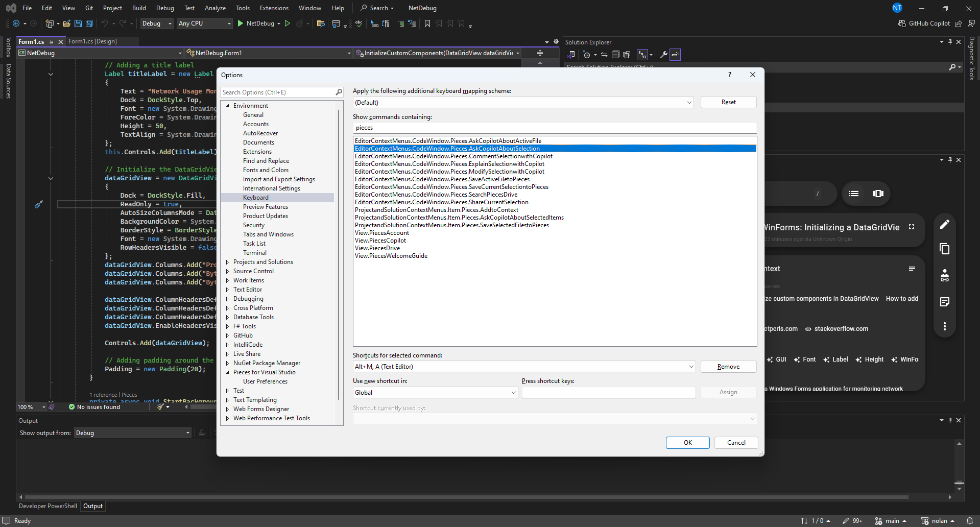This screenshot has width=980, height=527.
Task: Toggle bookmark icon in toolbar
Action: tap(427, 23)
